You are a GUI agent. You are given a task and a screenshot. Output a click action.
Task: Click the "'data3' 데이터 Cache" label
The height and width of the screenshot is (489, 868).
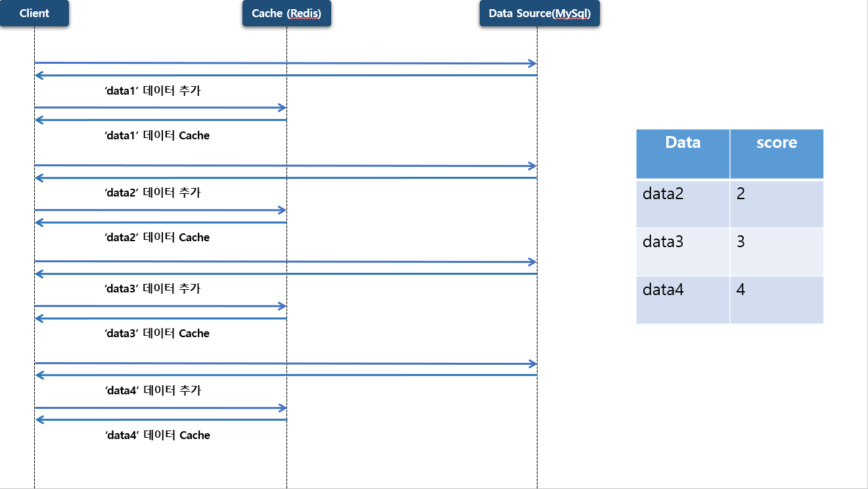coord(157,333)
